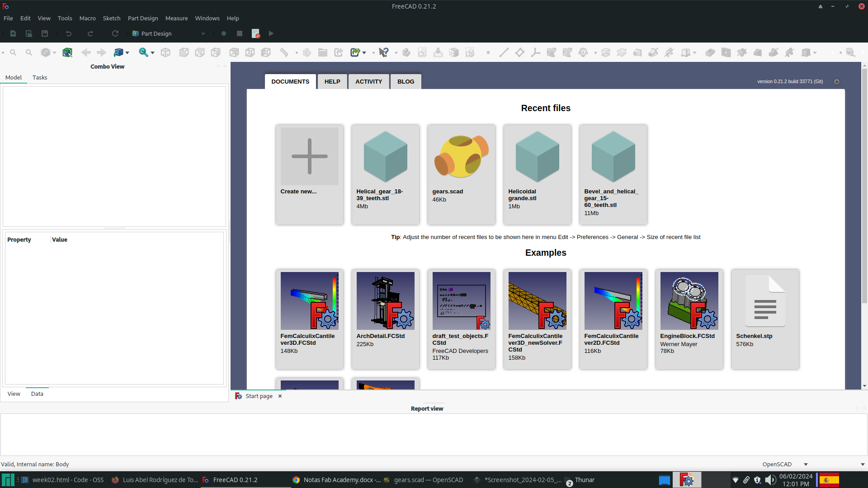The width and height of the screenshot is (868, 488).
Task: Open the Part Design workbench selector
Action: pyautogui.click(x=168, y=33)
